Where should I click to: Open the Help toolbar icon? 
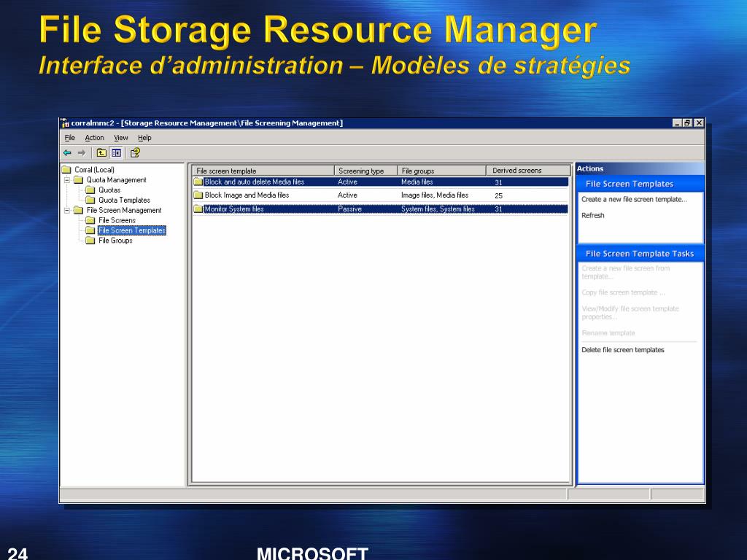click(135, 153)
